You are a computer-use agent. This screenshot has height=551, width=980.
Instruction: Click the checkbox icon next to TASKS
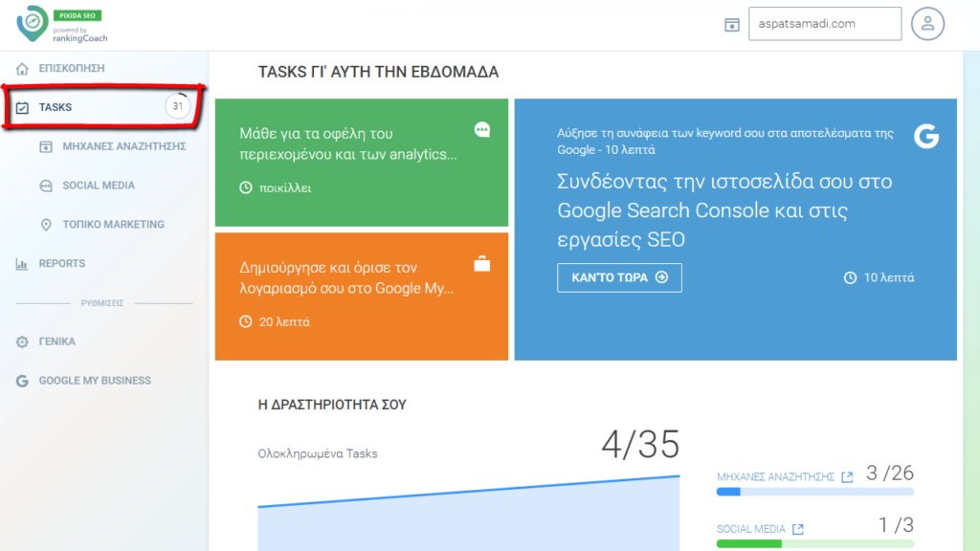pyautogui.click(x=23, y=107)
